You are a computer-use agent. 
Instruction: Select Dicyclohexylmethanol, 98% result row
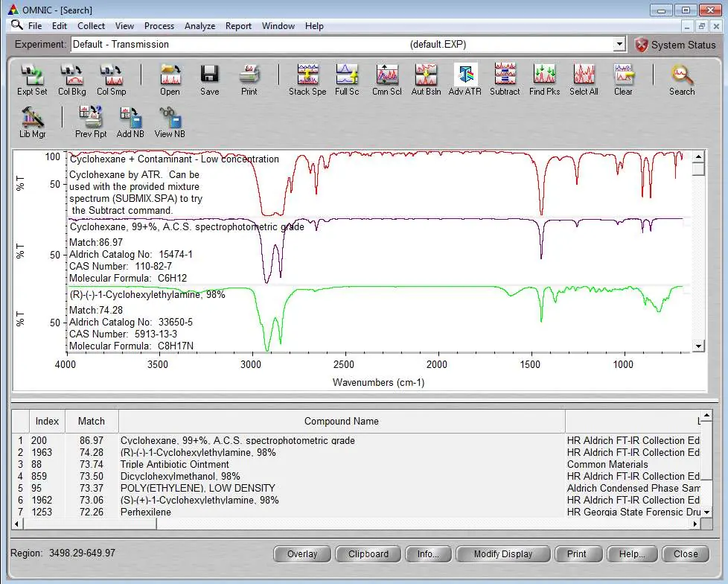coord(356,476)
